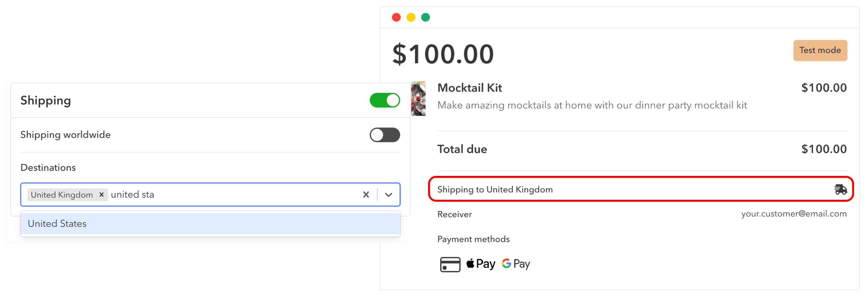The image size is (868, 307).
Task: Remove the United Kingdom destination tag
Action: pos(101,194)
